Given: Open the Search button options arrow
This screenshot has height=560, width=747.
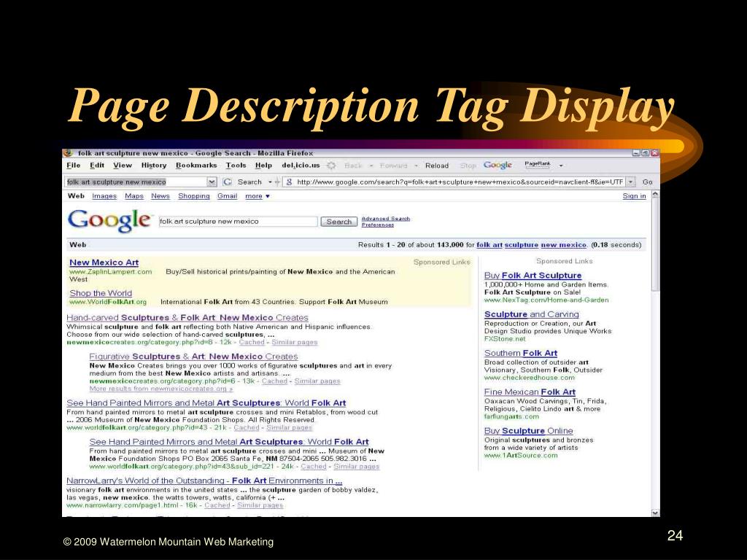Looking at the screenshot, I should 270,182.
